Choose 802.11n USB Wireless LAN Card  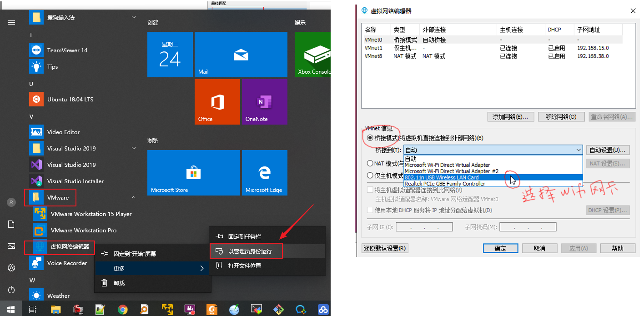(493, 177)
